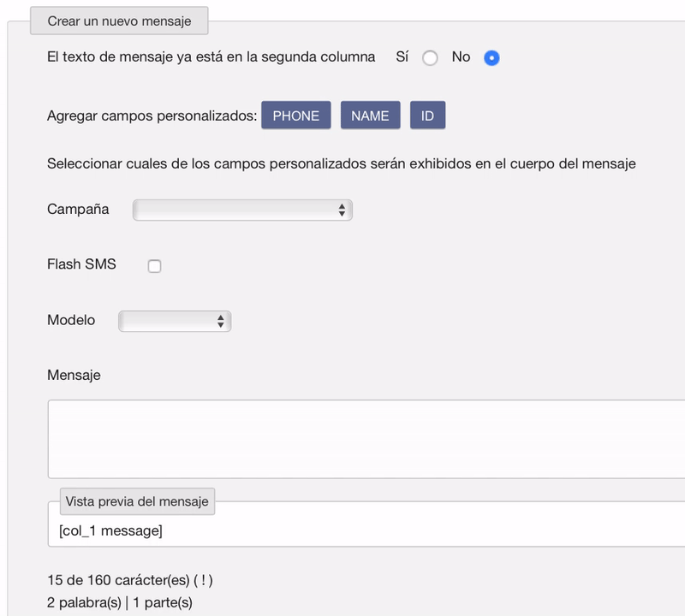Click inside the Mensaje text area
Viewport: 685px width, 616px height.
366,439
